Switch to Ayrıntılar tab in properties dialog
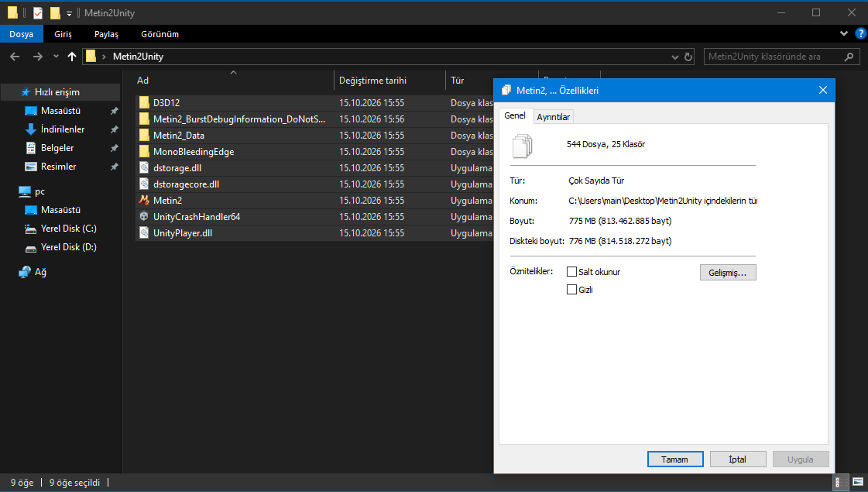Image resolution: width=868 pixels, height=492 pixels. (553, 117)
